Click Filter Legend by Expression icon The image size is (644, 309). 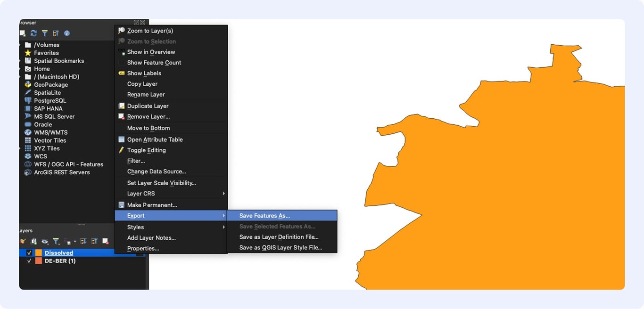[68, 241]
